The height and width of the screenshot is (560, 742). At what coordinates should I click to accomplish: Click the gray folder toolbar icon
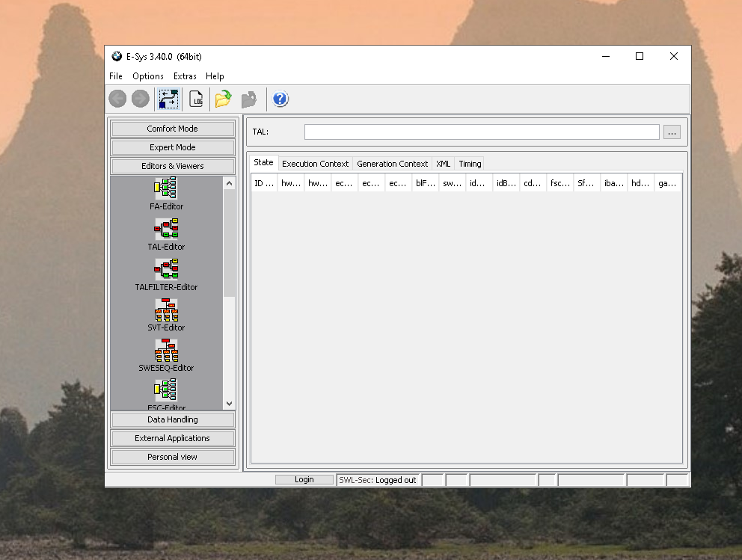point(248,99)
